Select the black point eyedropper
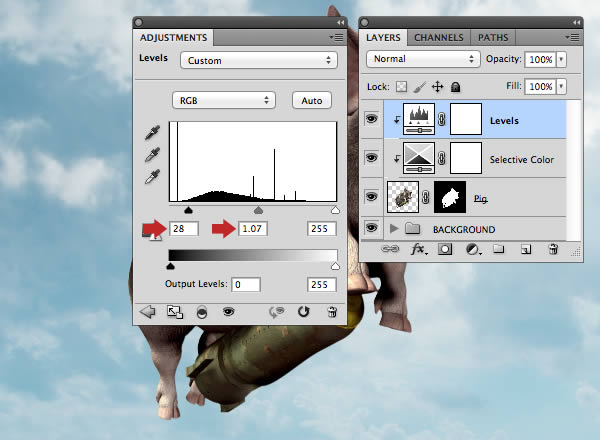This screenshot has width=600, height=440. tap(152, 132)
